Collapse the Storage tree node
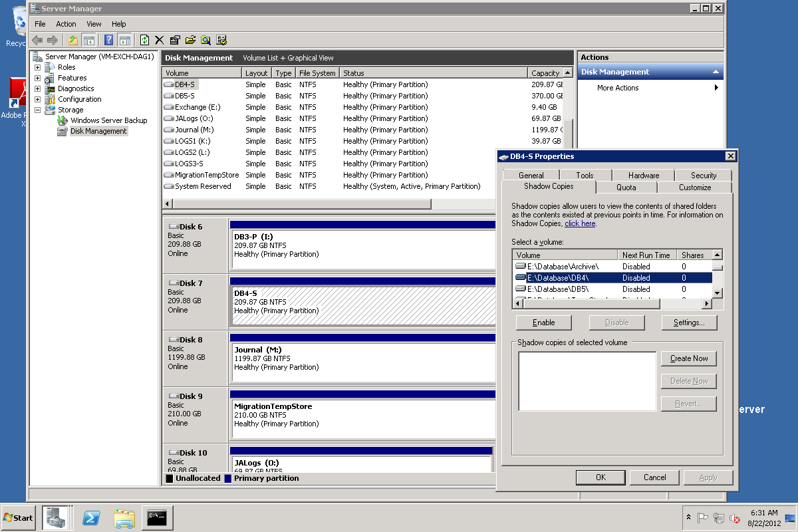Viewport: 798px width, 532px height. [x=37, y=110]
